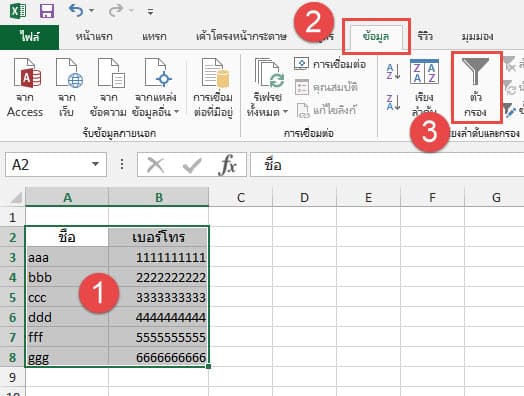Click the Excel application icon
This screenshot has height=396, width=524.
pyautogui.click(x=18, y=11)
